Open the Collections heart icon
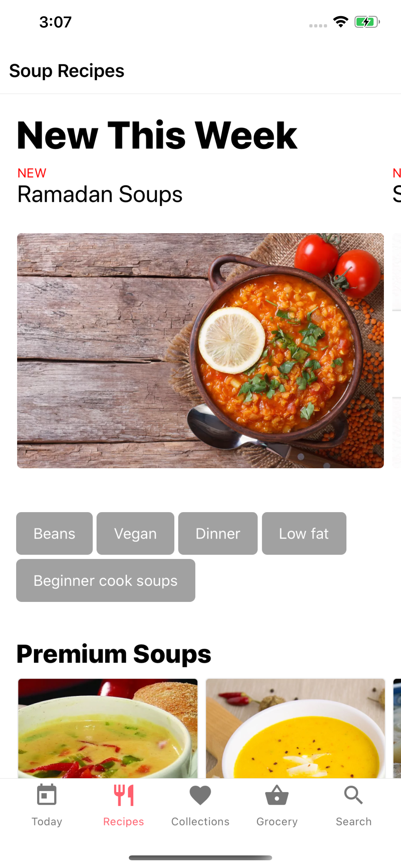This screenshot has width=401, height=868. click(x=200, y=795)
